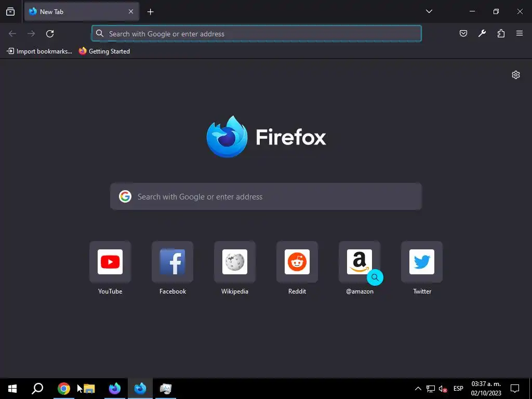
Task: Switch to Firefox Nightly in the taskbar
Action: pos(115,389)
